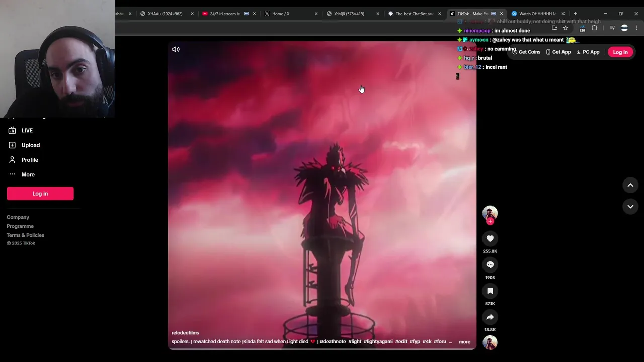Click the Death Note video player
This screenshot has width=644, height=362.
point(322,195)
